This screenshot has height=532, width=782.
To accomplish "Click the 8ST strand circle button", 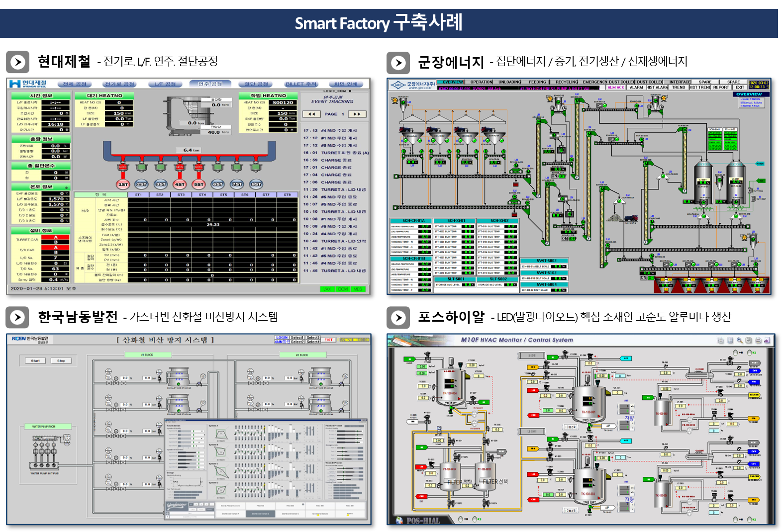I will coord(256,184).
